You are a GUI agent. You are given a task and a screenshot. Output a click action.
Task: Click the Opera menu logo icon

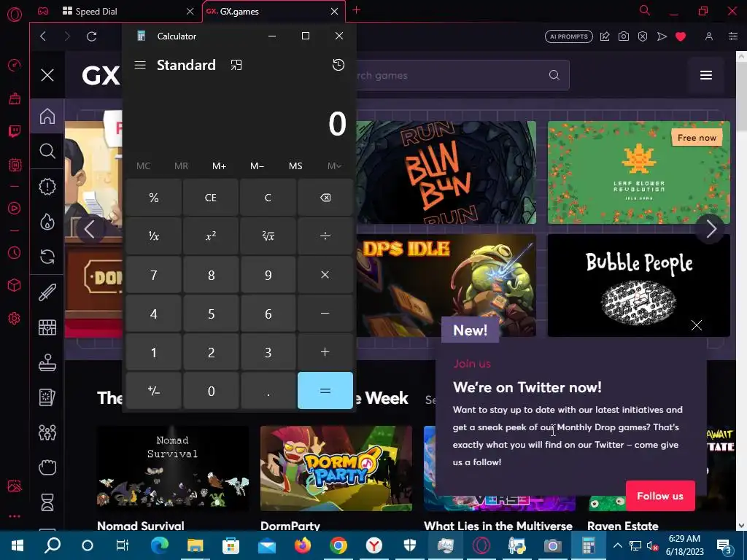click(15, 13)
